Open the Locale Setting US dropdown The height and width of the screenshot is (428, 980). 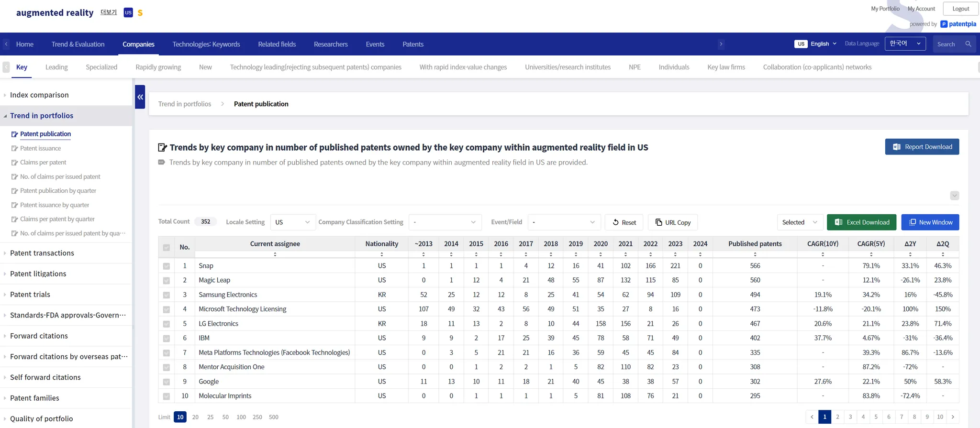click(292, 222)
